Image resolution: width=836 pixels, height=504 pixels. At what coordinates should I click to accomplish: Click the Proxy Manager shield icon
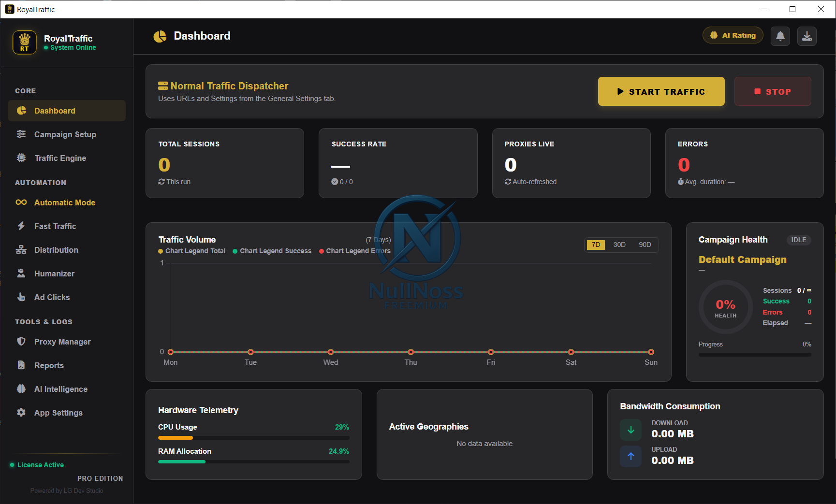[x=21, y=342]
